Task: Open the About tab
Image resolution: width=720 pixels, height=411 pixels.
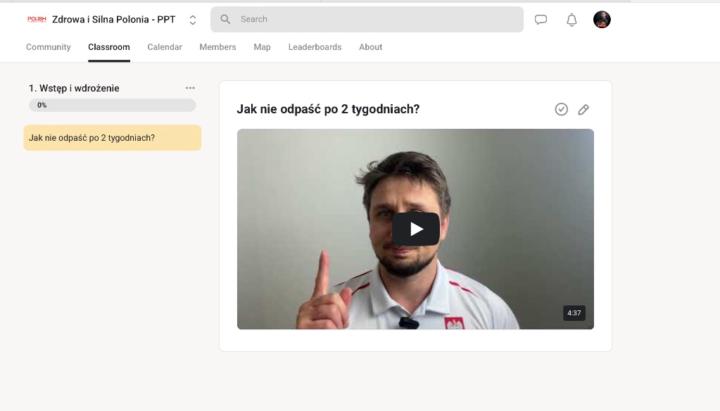Action: [371, 47]
